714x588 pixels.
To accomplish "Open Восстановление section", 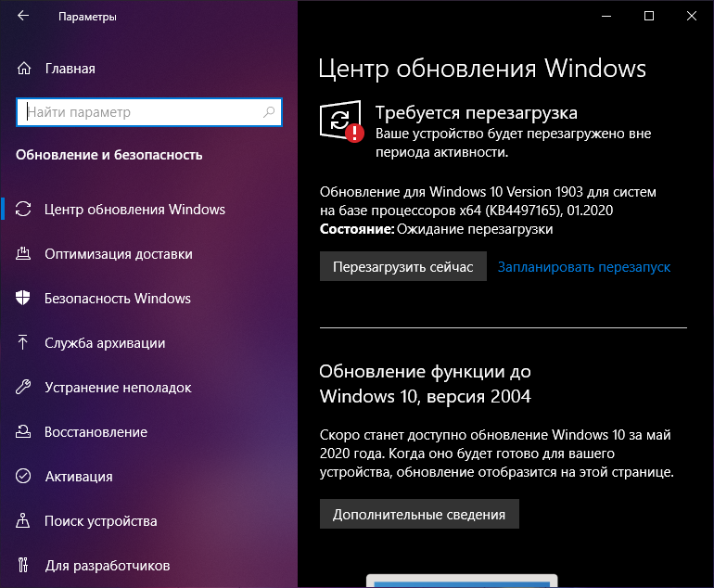I will 96,432.
